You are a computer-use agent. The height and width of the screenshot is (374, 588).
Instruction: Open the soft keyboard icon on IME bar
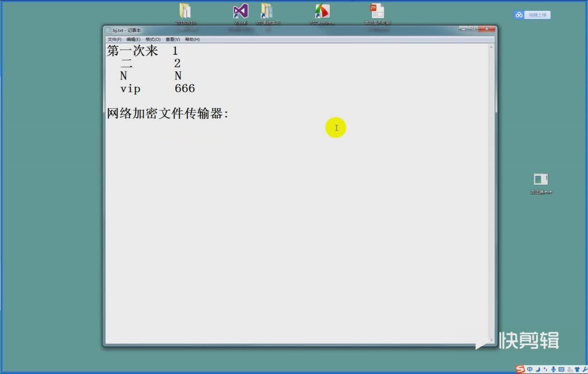561,369
